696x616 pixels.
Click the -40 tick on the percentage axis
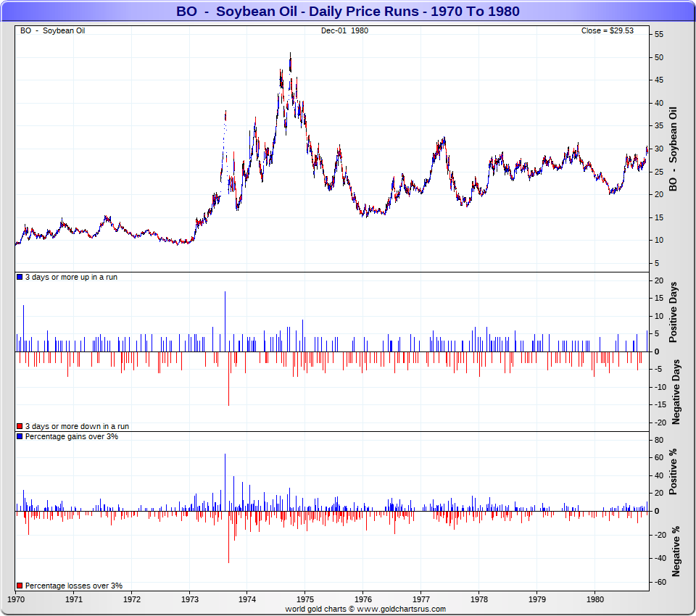tap(660, 558)
